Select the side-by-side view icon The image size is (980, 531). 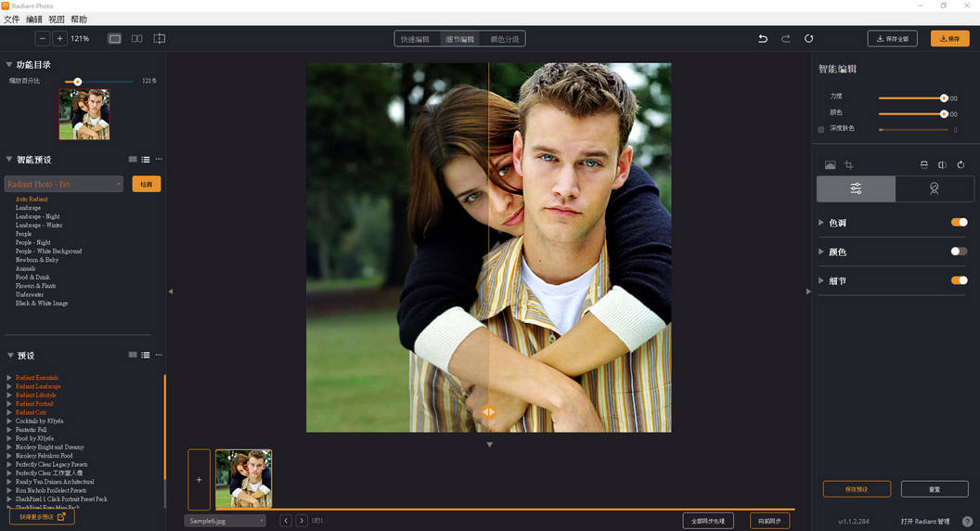136,39
